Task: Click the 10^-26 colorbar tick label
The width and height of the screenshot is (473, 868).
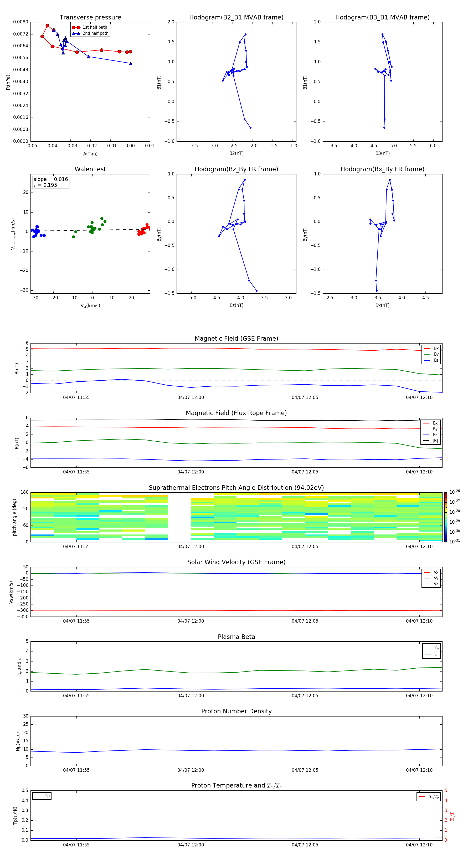Action: click(x=454, y=492)
